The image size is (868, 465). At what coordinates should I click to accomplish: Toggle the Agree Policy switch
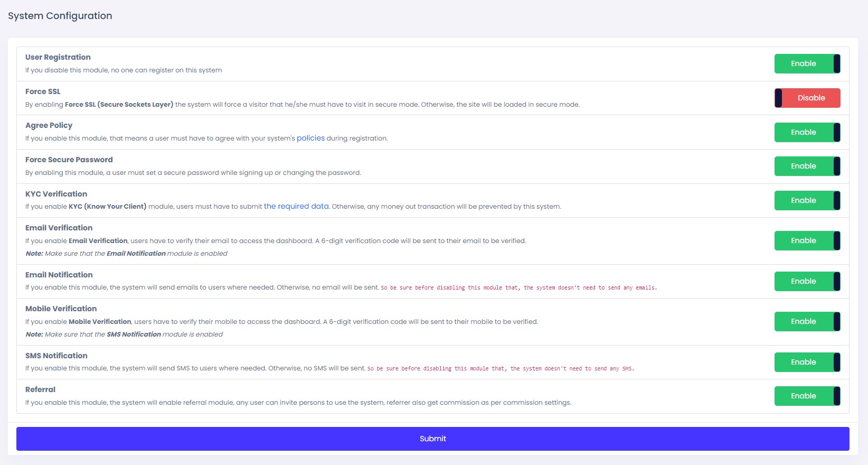(807, 133)
